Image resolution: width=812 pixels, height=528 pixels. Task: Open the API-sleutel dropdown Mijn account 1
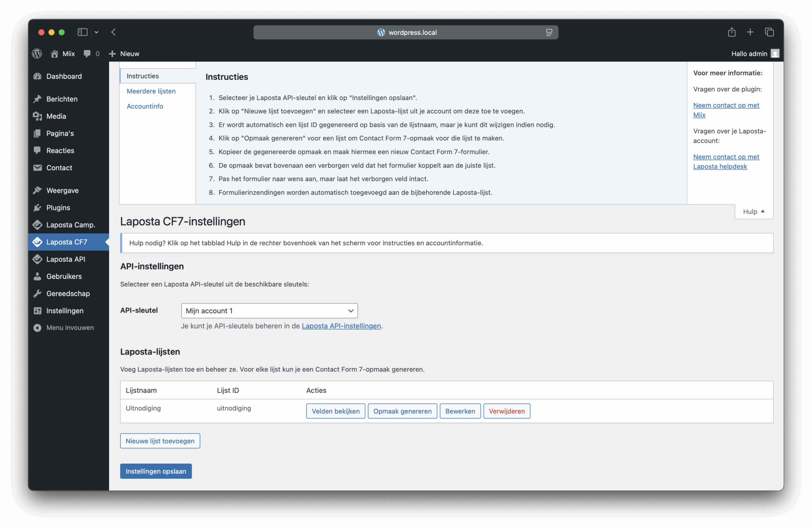point(270,311)
